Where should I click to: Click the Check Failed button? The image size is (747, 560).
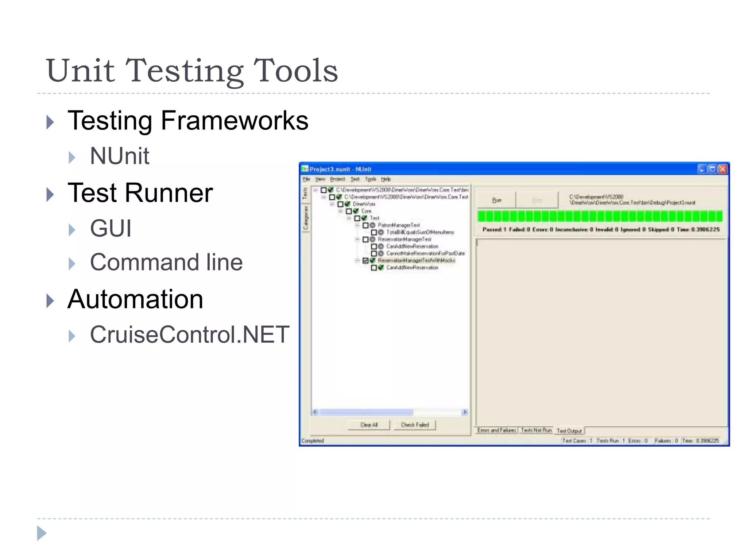[415, 425]
